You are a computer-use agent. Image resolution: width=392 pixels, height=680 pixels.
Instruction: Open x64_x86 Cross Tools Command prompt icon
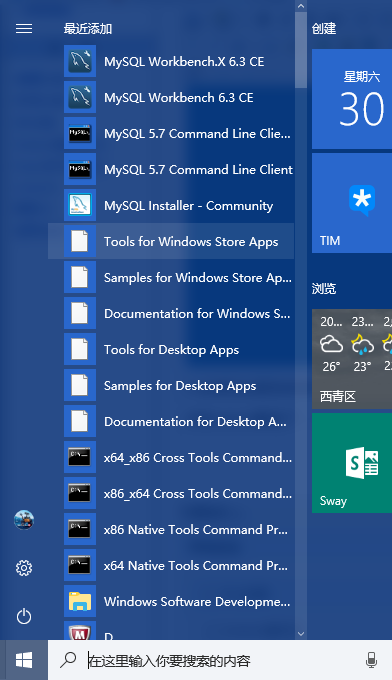pos(80,457)
